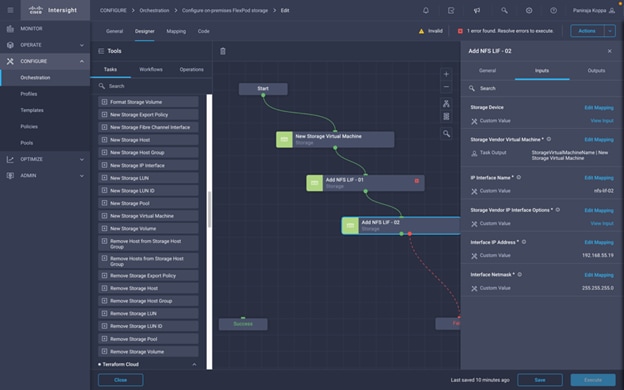Collapse the Terraform Cloud task group
624x390 pixels.
coord(194,364)
